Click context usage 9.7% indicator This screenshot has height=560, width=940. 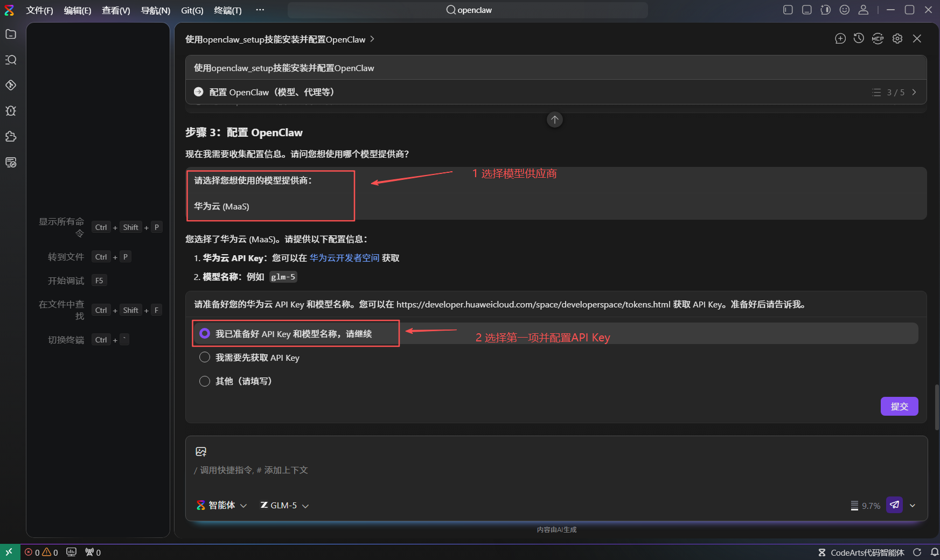pos(865,506)
